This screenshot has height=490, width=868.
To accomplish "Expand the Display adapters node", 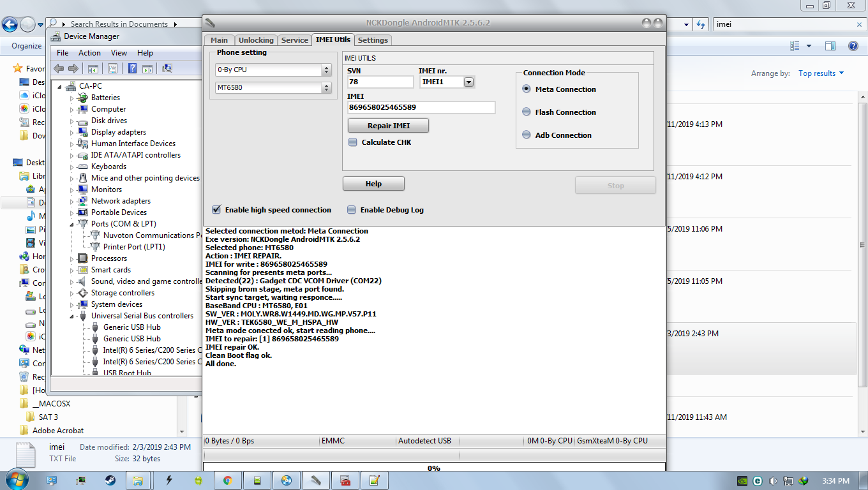I will point(71,132).
